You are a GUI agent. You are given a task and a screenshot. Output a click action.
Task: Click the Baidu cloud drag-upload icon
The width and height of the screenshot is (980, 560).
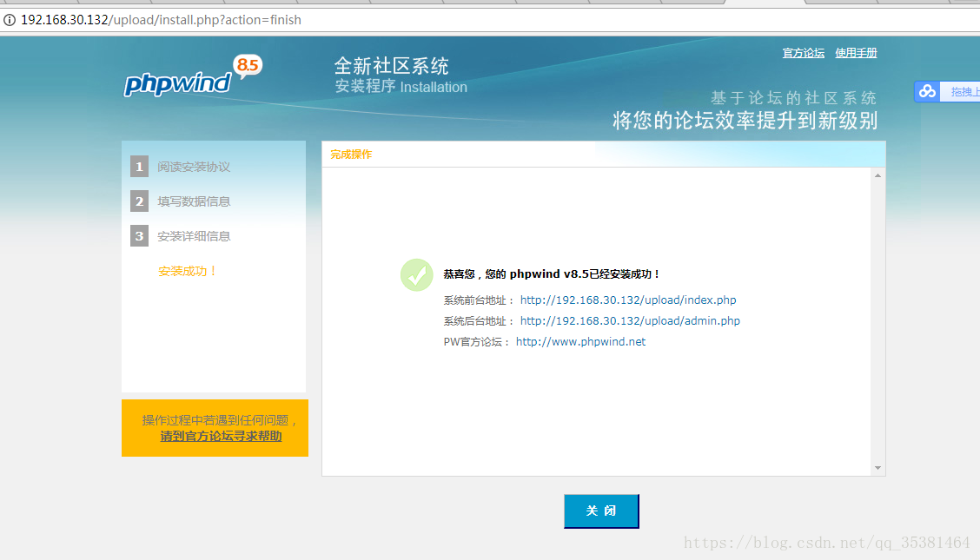coord(928,92)
